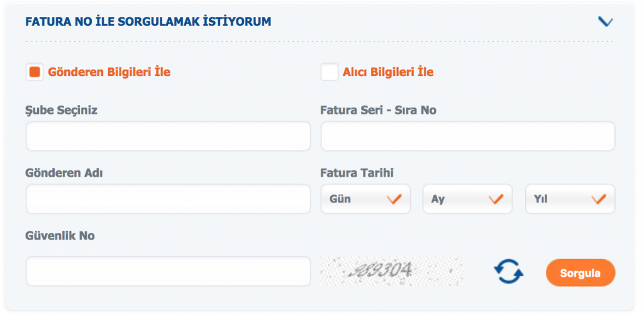Focus the Şube Seçiniz input field
644x315 pixels.
[x=168, y=136]
